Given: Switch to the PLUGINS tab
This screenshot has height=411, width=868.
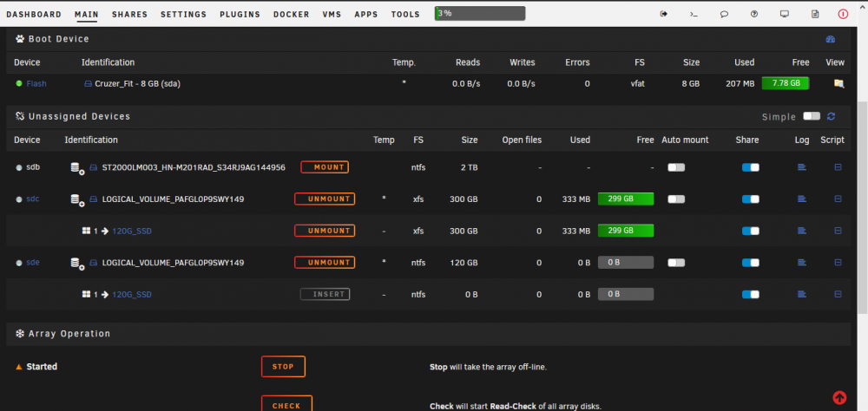Looking at the screenshot, I should tap(240, 15).
